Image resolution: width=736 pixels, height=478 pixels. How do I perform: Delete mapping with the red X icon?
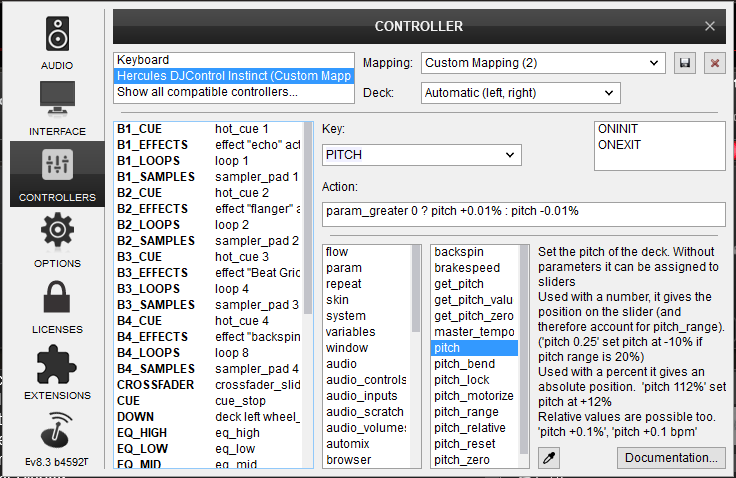point(715,63)
